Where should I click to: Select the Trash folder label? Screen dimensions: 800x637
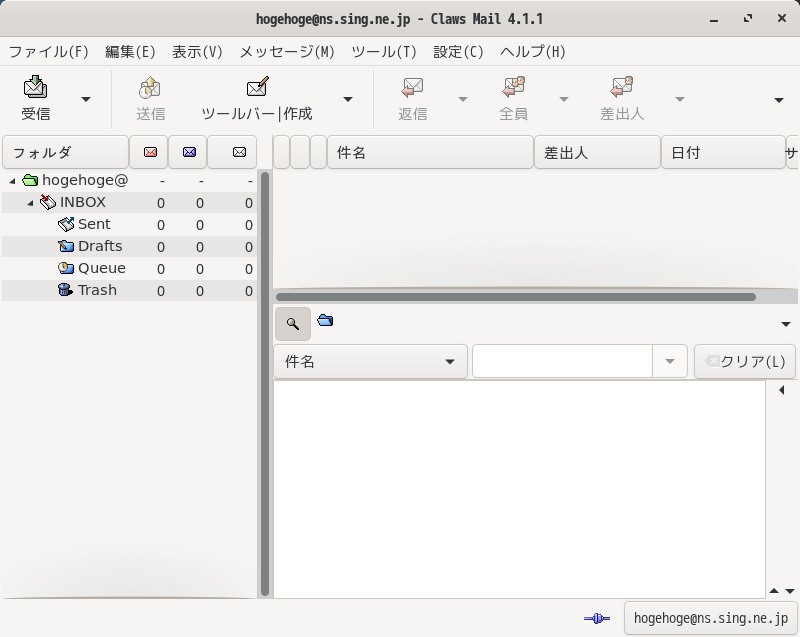(x=97, y=290)
